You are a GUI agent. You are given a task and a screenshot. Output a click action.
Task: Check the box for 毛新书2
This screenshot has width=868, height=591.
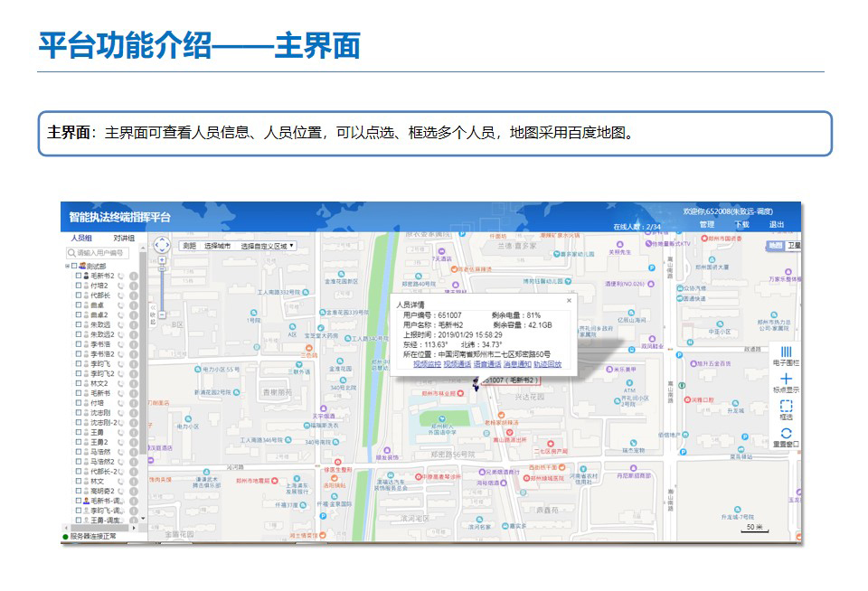(x=79, y=276)
